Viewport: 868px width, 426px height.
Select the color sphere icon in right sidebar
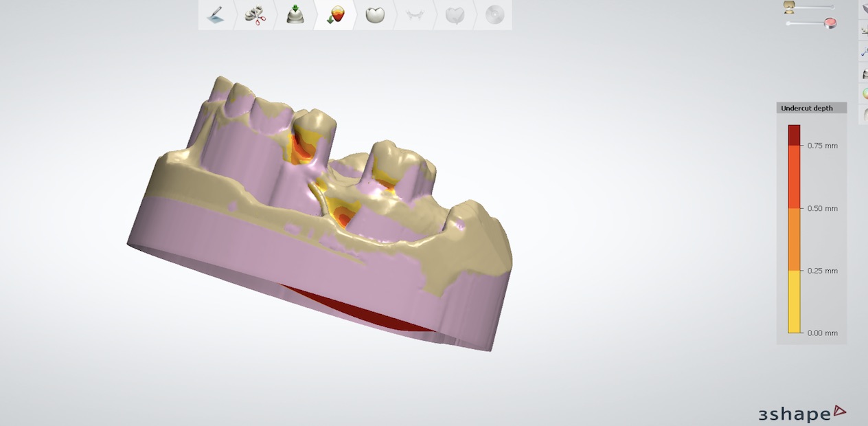point(864,93)
